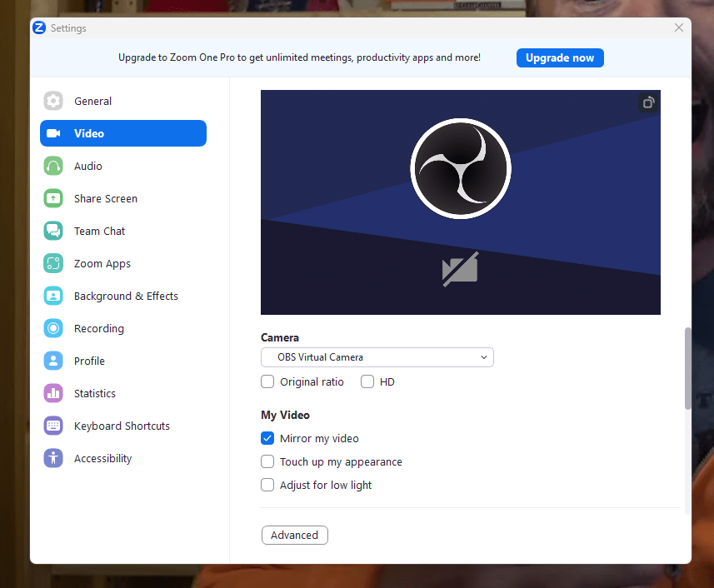Click the Team Chat bubble icon

53,232
